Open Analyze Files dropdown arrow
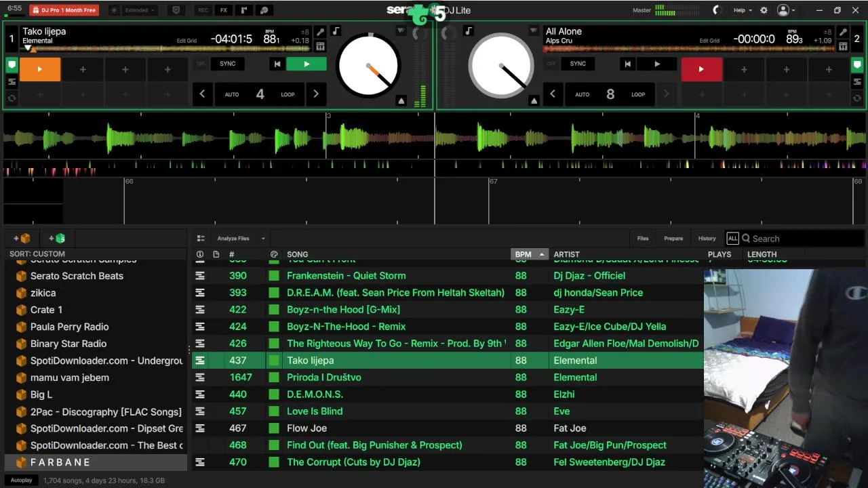The height and width of the screenshot is (488, 868). coord(263,239)
